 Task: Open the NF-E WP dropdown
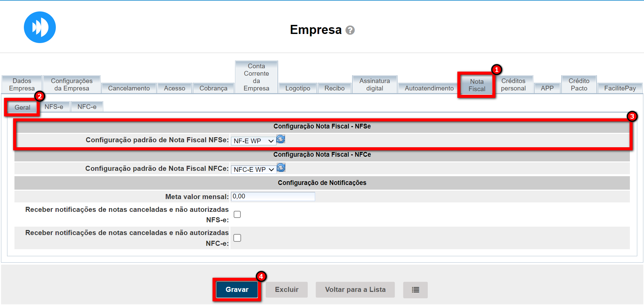(x=254, y=141)
